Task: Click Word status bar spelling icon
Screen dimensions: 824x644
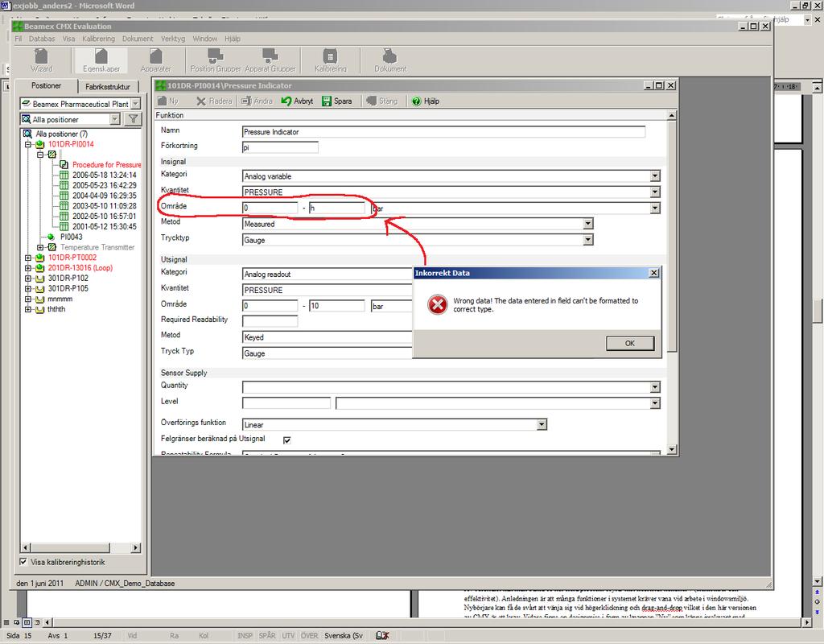Action: pyautogui.click(x=382, y=636)
